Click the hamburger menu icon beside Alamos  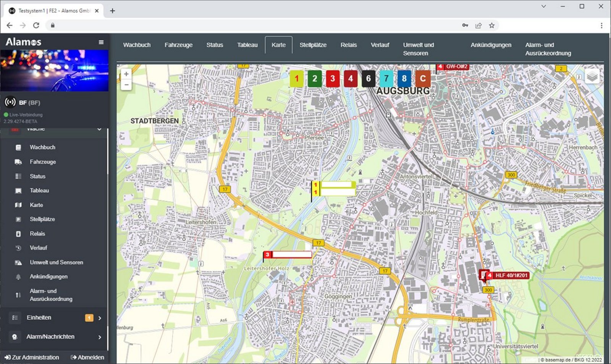pyautogui.click(x=101, y=42)
